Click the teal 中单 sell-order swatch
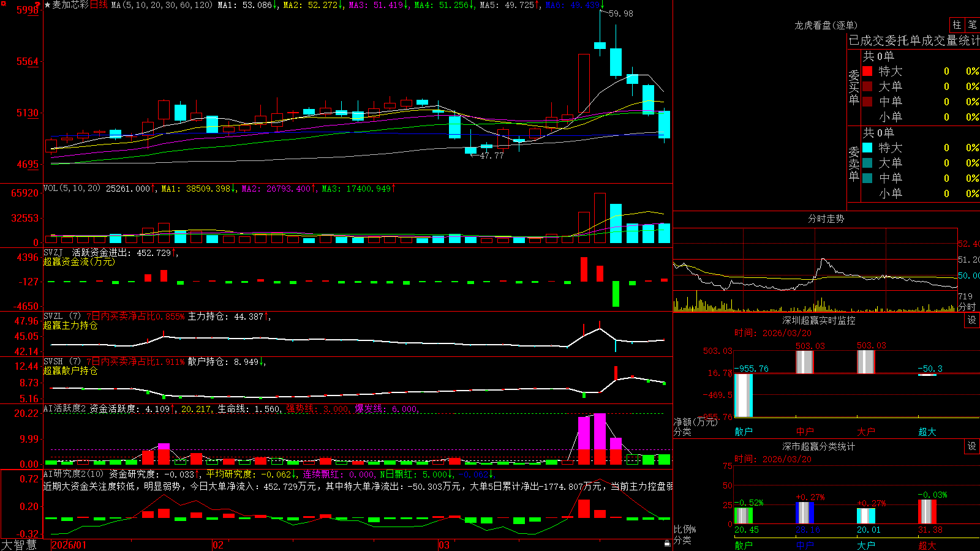 click(867, 178)
